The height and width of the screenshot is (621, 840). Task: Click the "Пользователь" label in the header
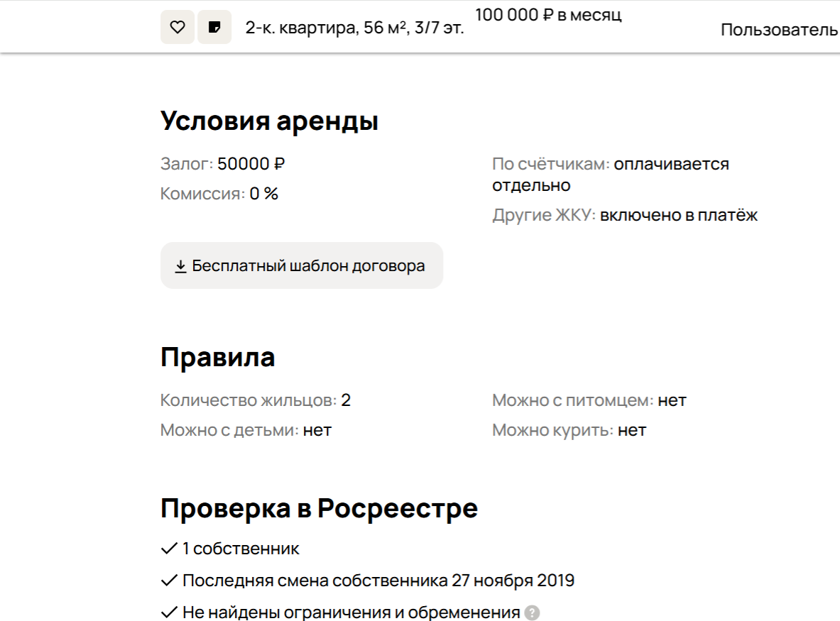coord(779,30)
